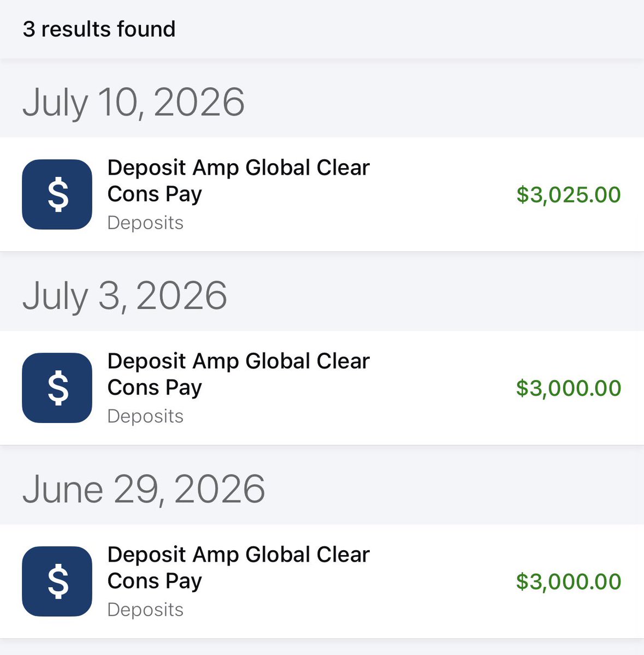Tap Deposits category under June 29 entry
The height and width of the screenshot is (655, 644).
pos(145,610)
